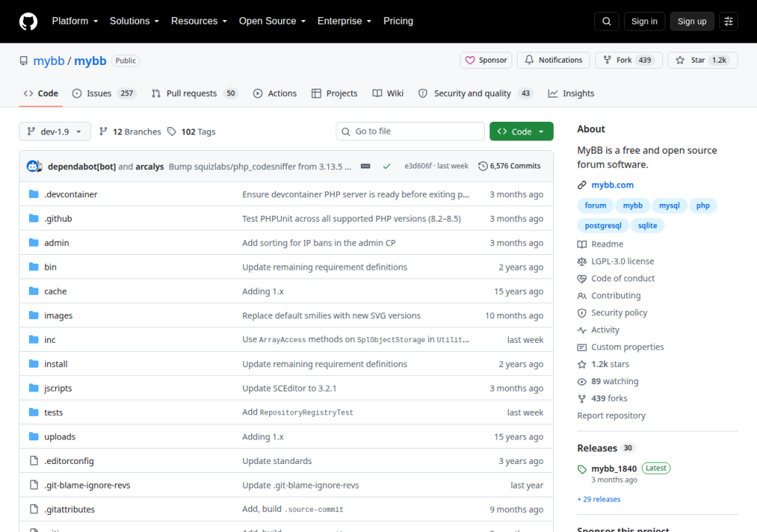757x532 pixels.
Task: Switch to the Actions tab
Action: (275, 93)
